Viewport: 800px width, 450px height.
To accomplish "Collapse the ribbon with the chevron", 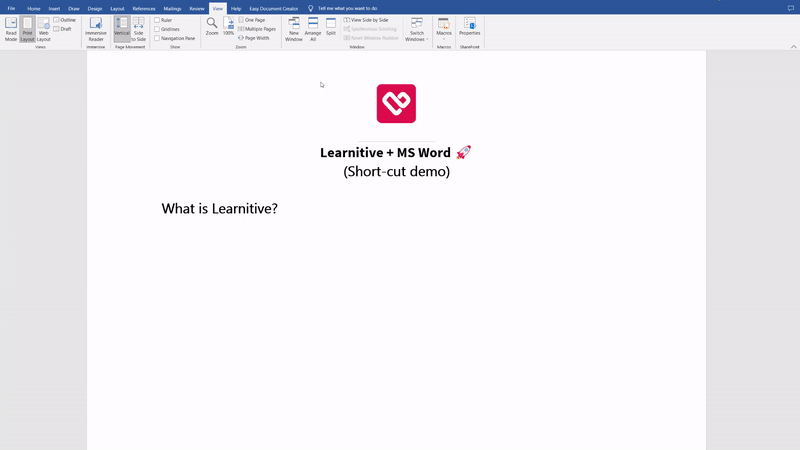I will (793, 46).
